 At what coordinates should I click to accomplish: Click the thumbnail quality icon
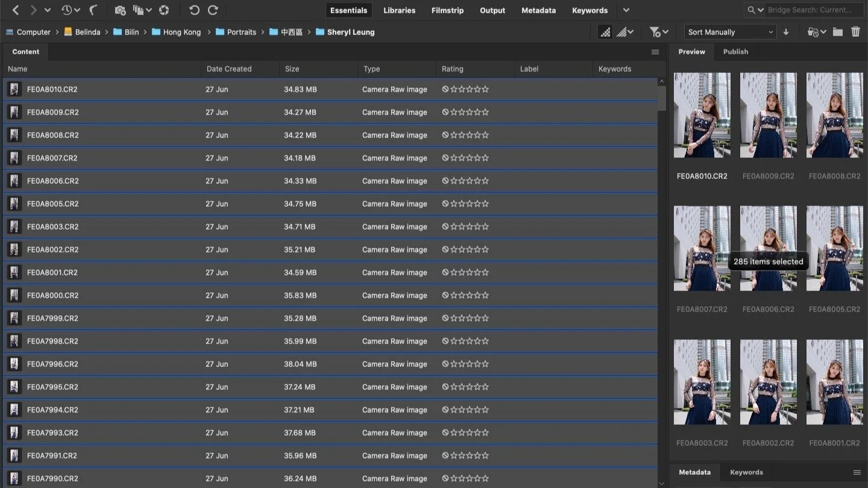[x=605, y=32]
